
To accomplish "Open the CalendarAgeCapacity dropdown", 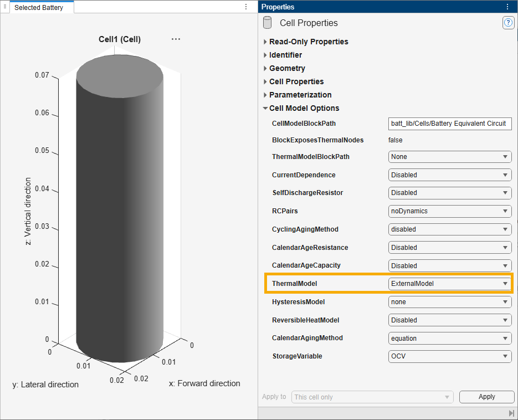I will [x=450, y=265].
